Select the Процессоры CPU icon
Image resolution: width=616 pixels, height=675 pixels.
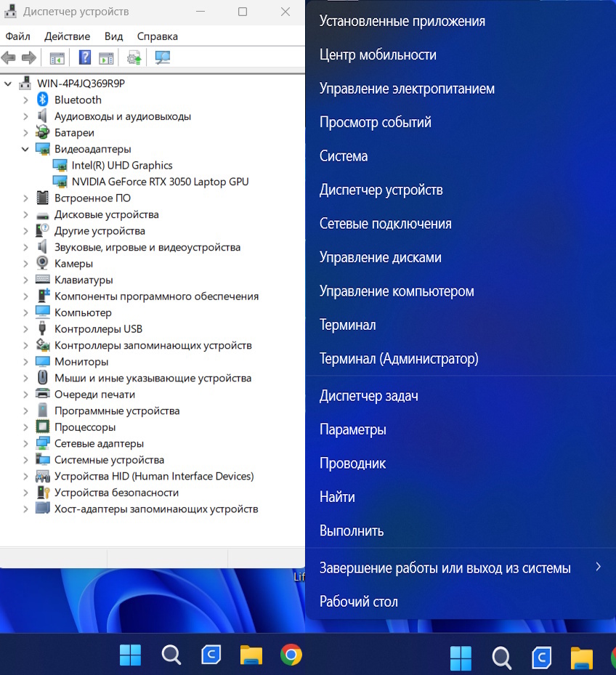[42, 427]
